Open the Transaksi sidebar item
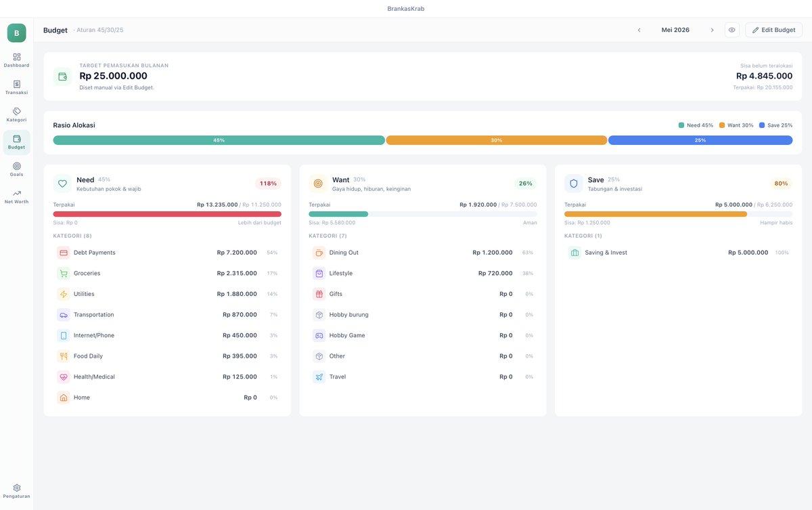The image size is (812, 510). 17,87
